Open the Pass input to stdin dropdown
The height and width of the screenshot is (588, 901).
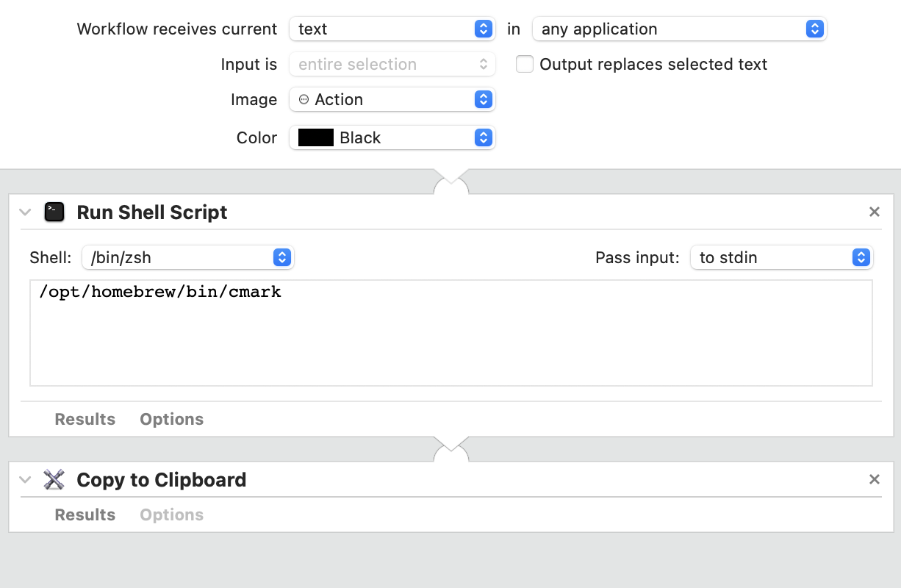coord(860,257)
